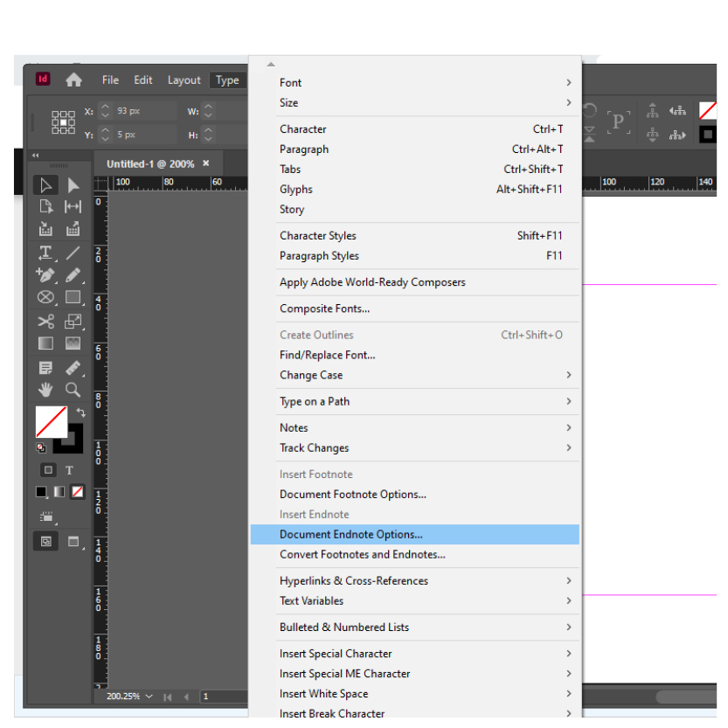Viewport: 728px width, 728px height.
Task: Select the Eyedropper/Measure tool
Action: tap(73, 368)
